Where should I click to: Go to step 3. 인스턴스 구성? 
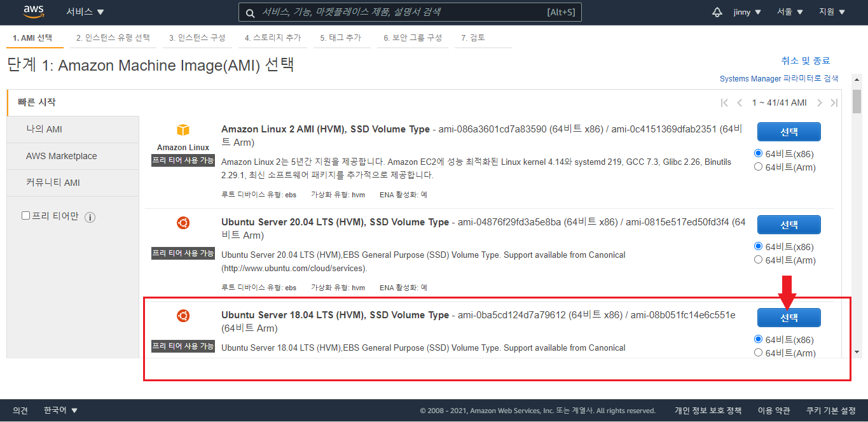pos(197,38)
